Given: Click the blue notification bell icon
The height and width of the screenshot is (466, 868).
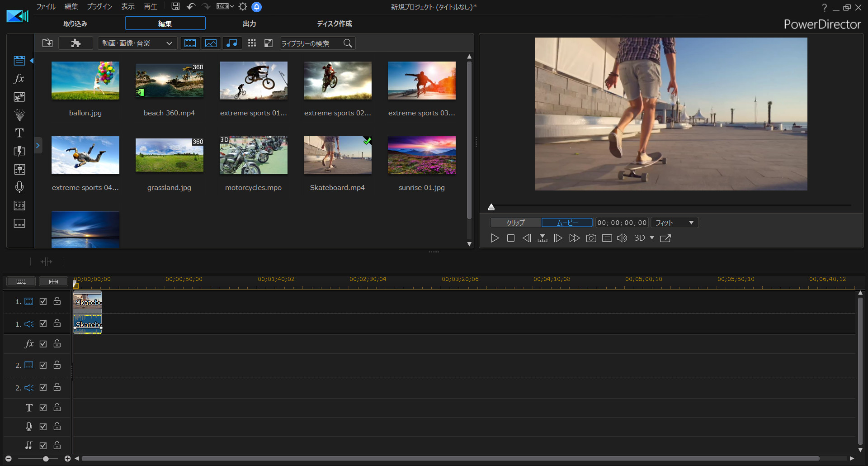Looking at the screenshot, I should coord(257,7).
